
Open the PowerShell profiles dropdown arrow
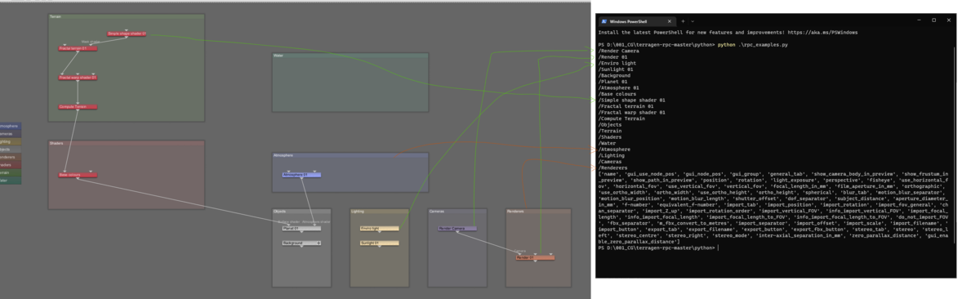click(x=693, y=21)
